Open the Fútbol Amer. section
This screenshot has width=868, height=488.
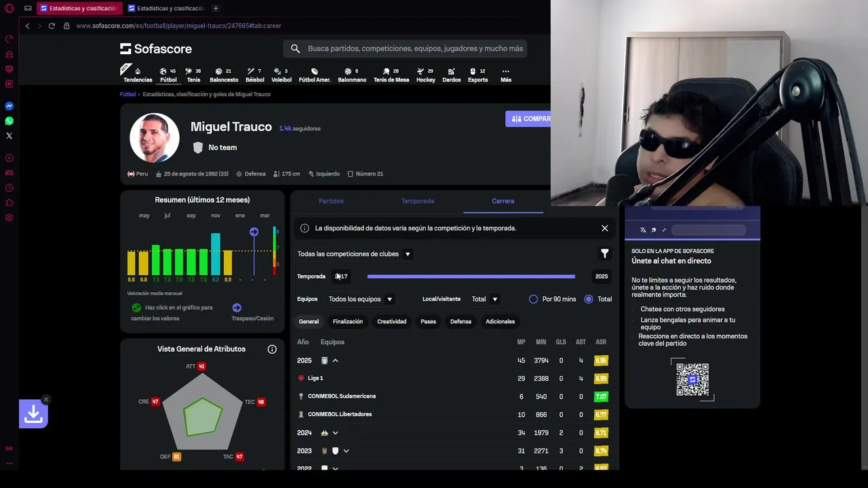point(315,75)
